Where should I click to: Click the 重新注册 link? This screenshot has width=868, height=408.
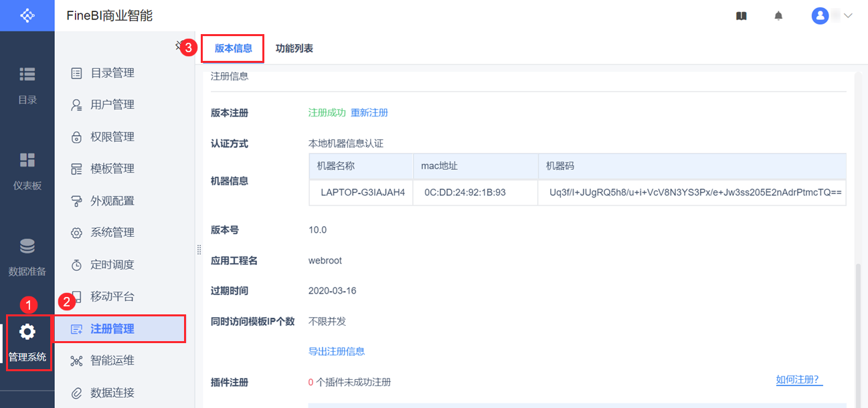point(369,113)
